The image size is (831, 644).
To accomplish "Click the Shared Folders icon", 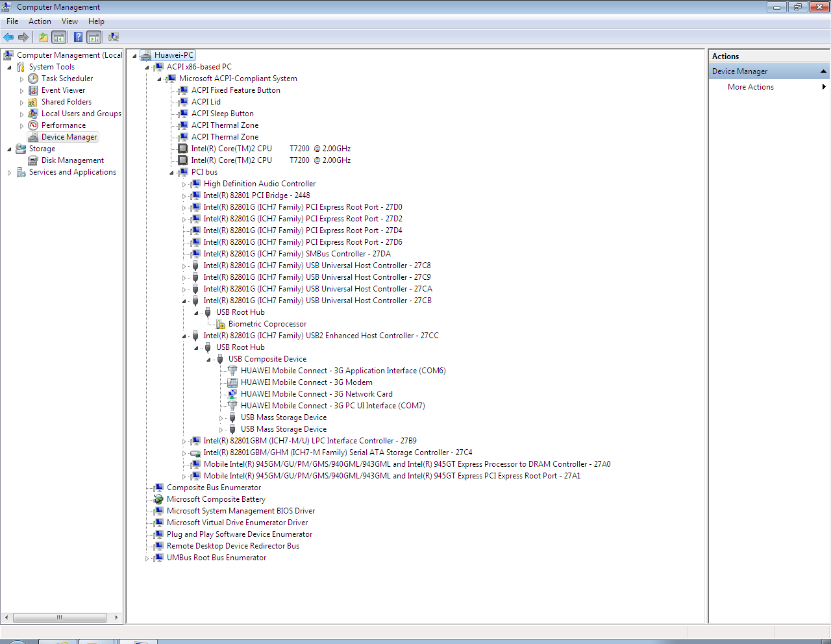I will click(33, 102).
